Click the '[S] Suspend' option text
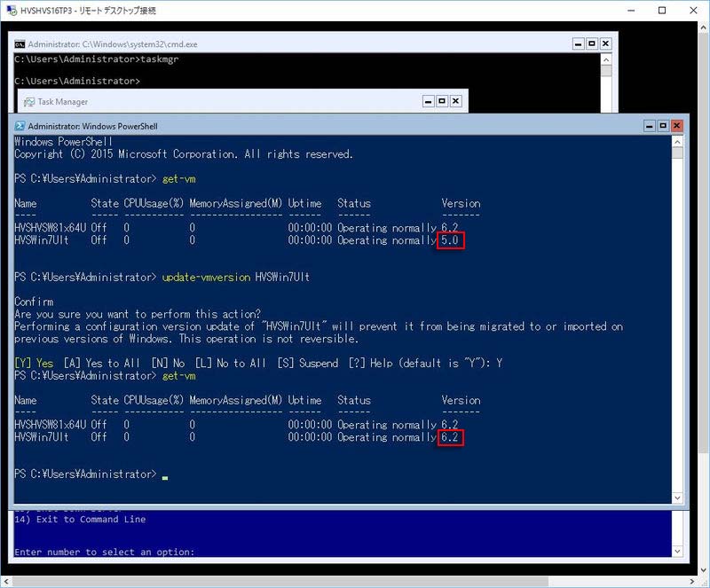The width and height of the screenshot is (710, 588). point(308,363)
